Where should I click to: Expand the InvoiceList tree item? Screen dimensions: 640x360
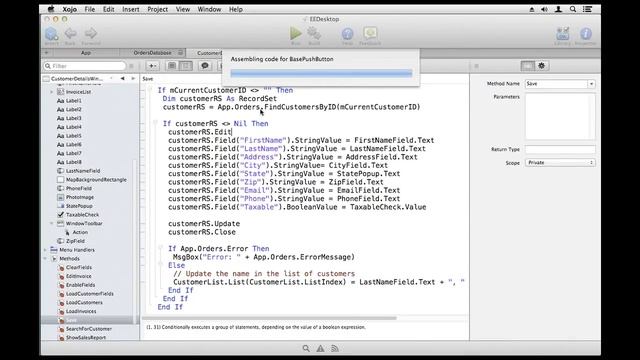pos(52,92)
